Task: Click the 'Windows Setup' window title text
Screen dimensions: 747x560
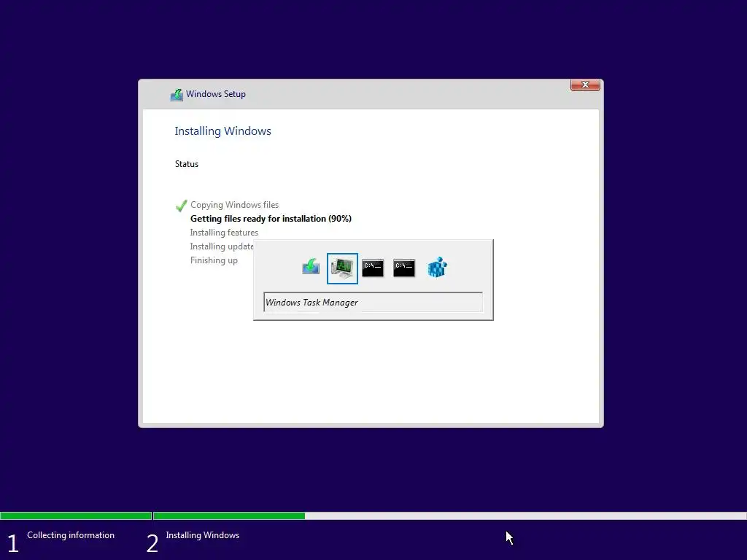Action: pos(216,94)
